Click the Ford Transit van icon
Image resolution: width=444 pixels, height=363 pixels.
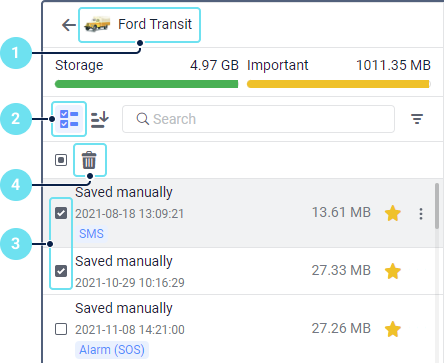click(x=97, y=24)
